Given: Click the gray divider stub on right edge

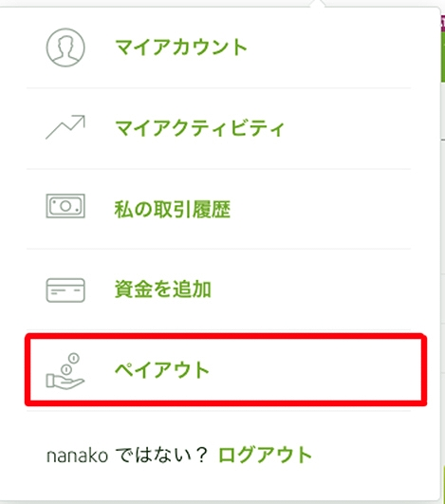Looking at the screenshot, I should click(443, 140).
